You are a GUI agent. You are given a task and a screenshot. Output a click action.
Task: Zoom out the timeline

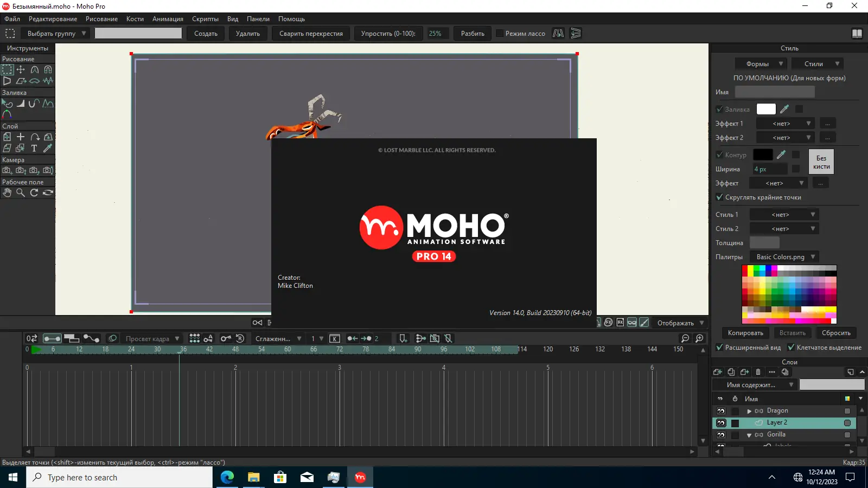point(685,338)
